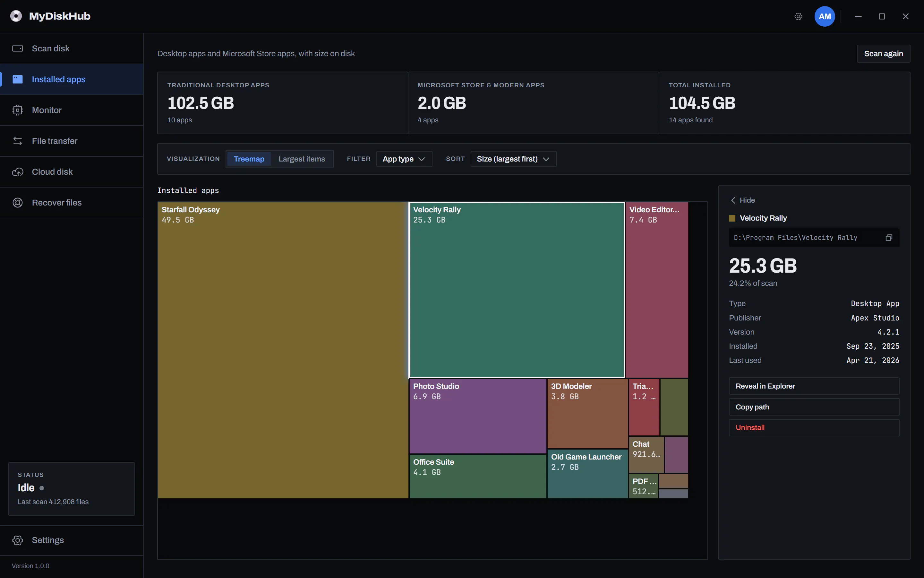Viewport: 924px width, 578px height.
Task: Open the Cloud disk section
Action: [72, 172]
